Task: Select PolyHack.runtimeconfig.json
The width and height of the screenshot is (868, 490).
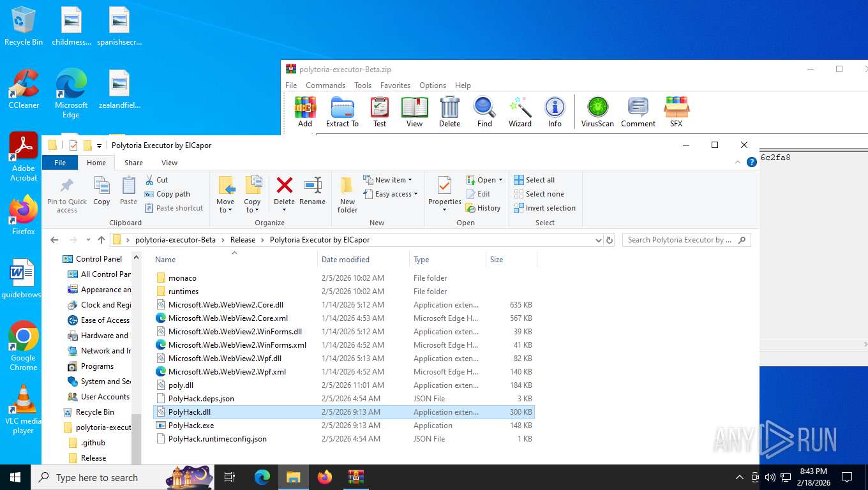Action: tap(345, 439)
